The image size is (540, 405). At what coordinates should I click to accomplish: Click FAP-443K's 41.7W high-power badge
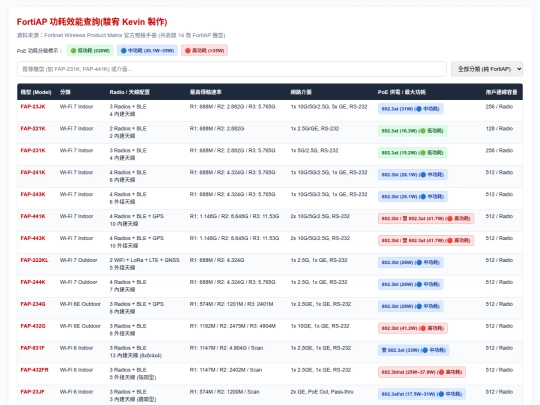[x=426, y=240]
